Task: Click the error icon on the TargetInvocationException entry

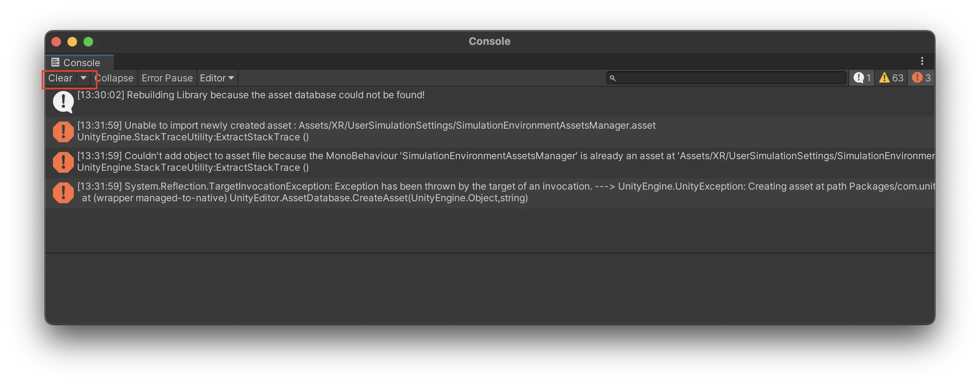Action: tap(63, 192)
